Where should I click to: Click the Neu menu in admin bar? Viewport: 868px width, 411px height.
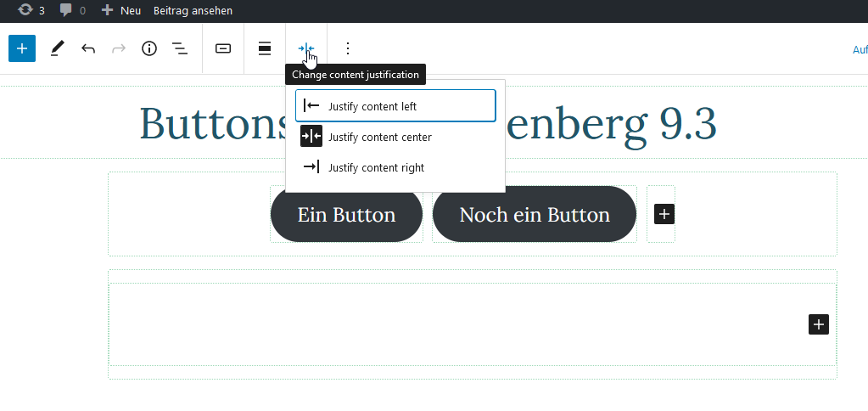coord(121,10)
